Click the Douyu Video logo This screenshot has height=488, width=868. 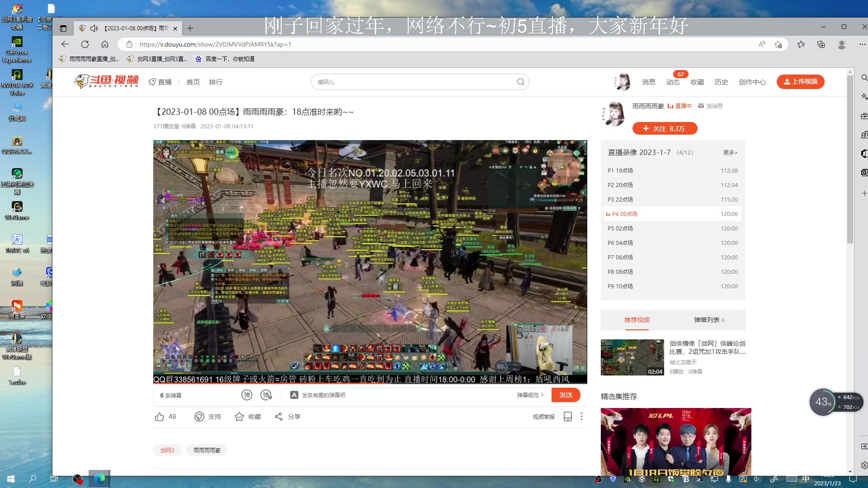(107, 81)
